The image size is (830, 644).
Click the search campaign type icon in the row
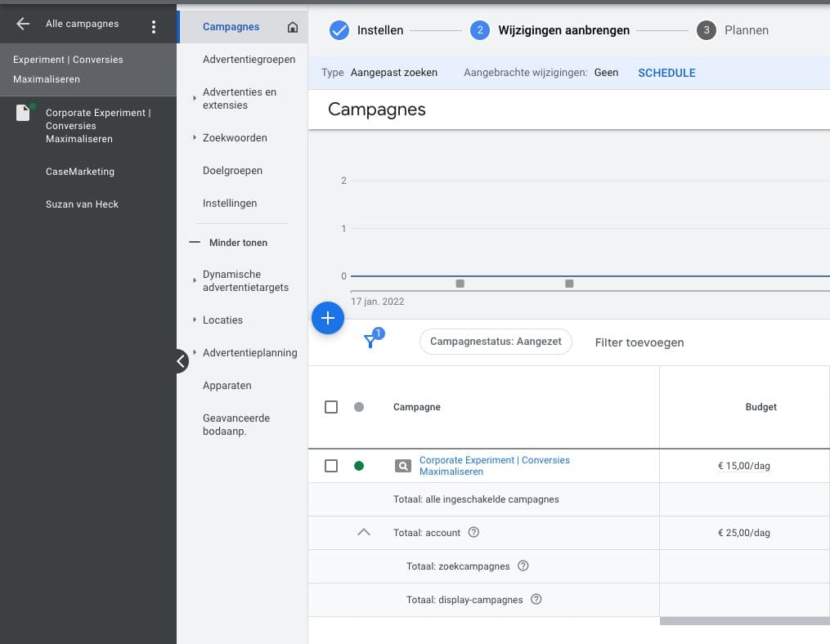pyautogui.click(x=403, y=466)
